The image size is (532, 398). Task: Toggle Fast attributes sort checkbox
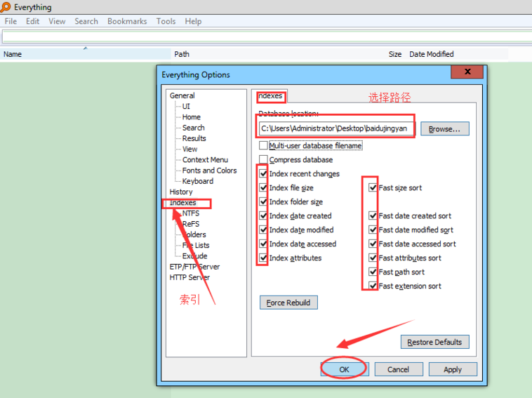(x=373, y=258)
